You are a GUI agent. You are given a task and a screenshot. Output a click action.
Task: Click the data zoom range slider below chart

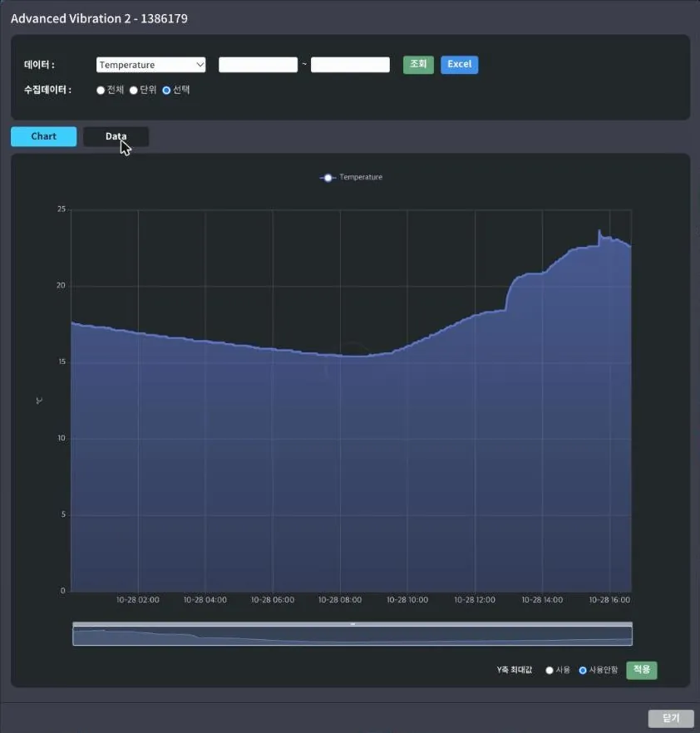352,634
